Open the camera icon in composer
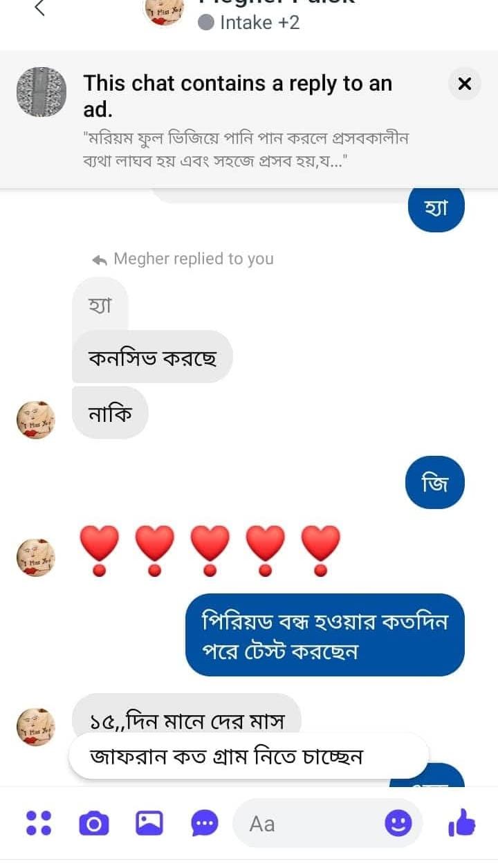Screen dimensions: 498x868 94,823
